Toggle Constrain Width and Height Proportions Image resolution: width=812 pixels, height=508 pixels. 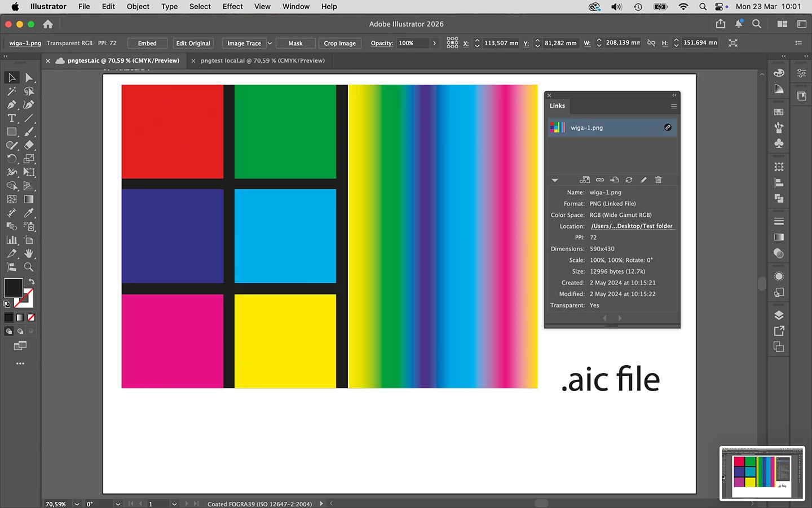click(x=651, y=43)
